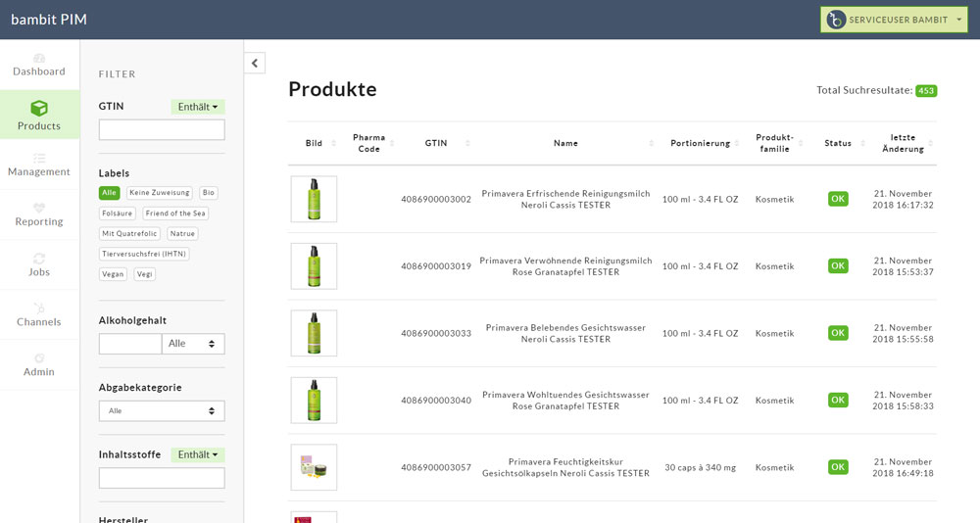Click date 21. November 2018 16:17:32
The width and height of the screenshot is (980, 523).
click(x=904, y=200)
